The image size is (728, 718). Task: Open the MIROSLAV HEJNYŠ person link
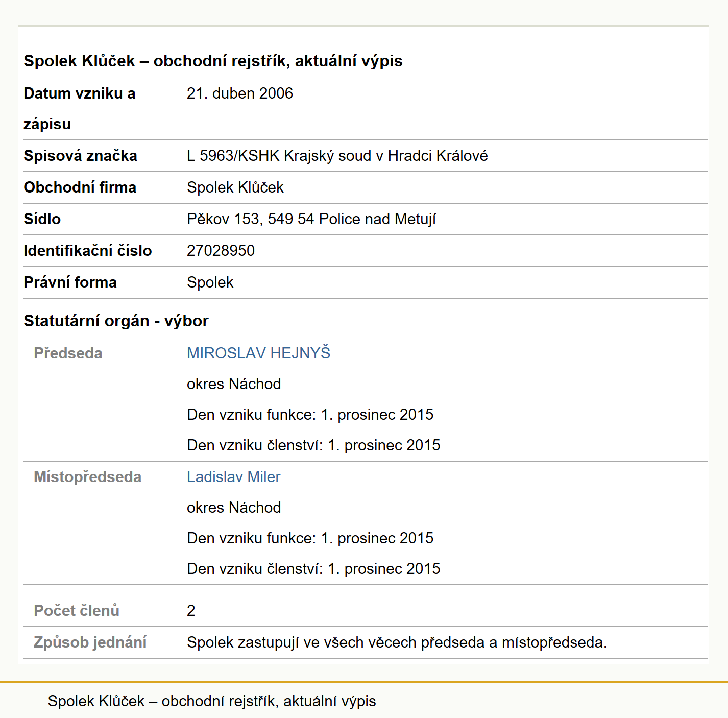(x=258, y=353)
